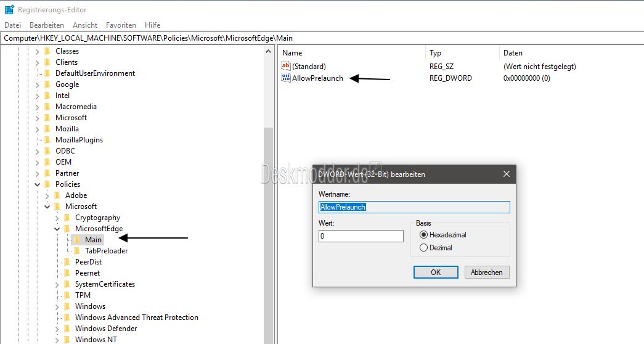Open the Datei menu
The image size is (644, 344).
[x=13, y=25]
